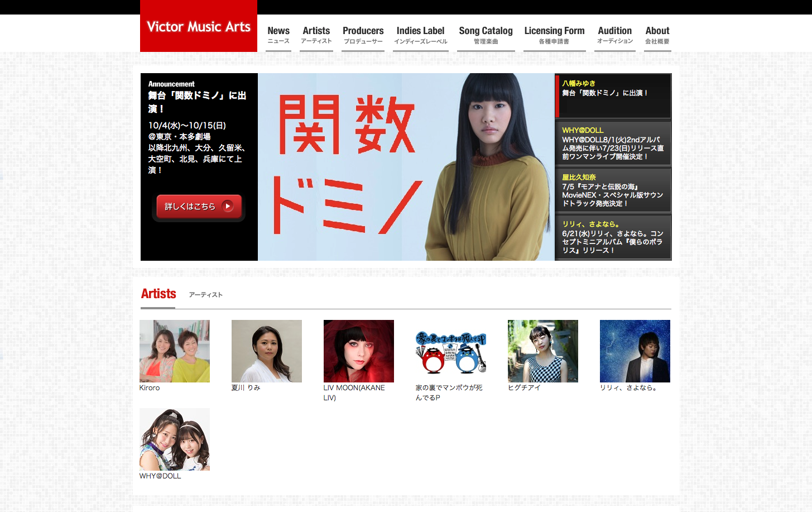Viewport: 812px width, 512px height.
Task: Click the 関数ドミノ banner image
Action: click(x=406, y=167)
